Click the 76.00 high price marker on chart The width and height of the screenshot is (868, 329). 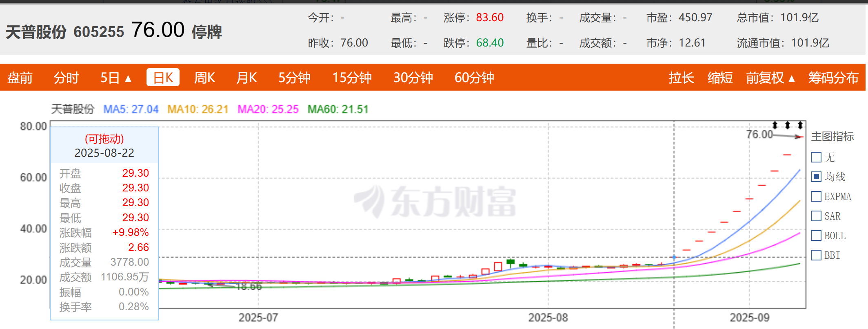[759, 134]
